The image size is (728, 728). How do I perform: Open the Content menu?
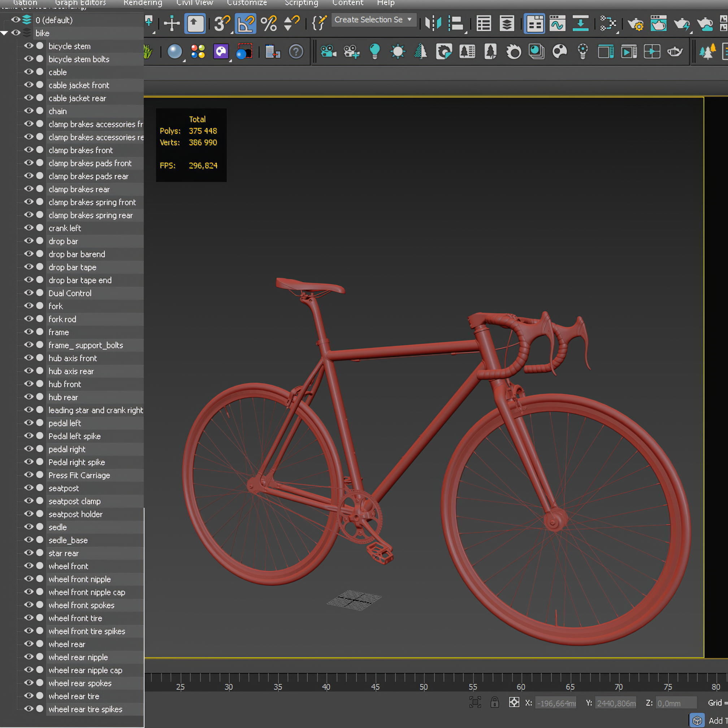click(x=348, y=3)
